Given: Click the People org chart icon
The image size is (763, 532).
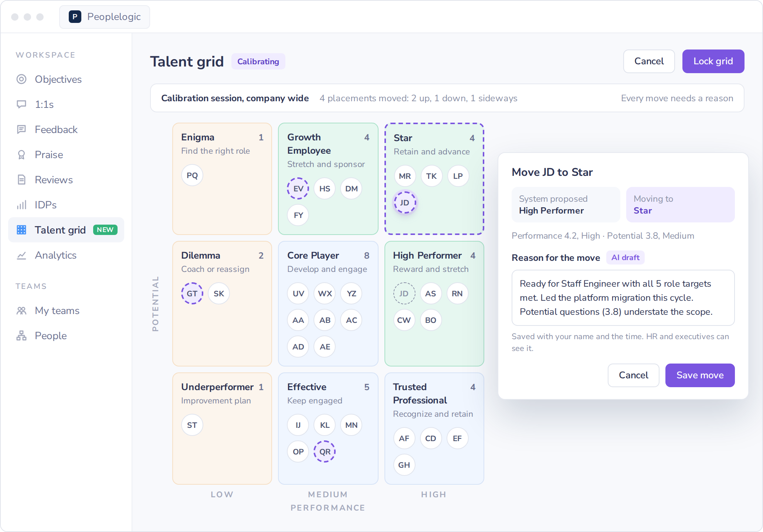Looking at the screenshot, I should 21,335.
